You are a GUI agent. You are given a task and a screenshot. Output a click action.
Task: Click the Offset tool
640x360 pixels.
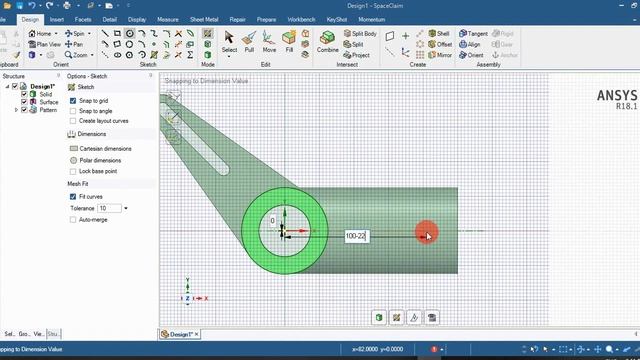click(x=440, y=44)
